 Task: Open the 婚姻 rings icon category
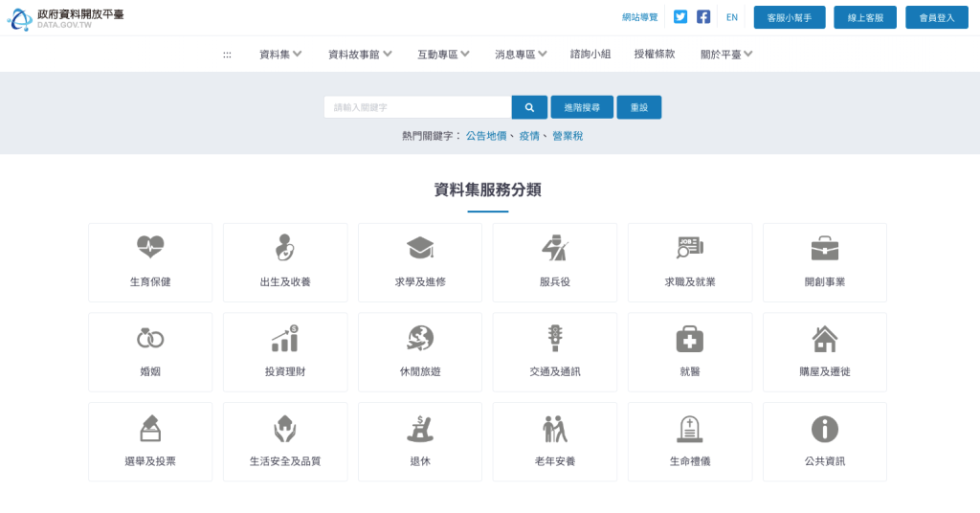[150, 338]
